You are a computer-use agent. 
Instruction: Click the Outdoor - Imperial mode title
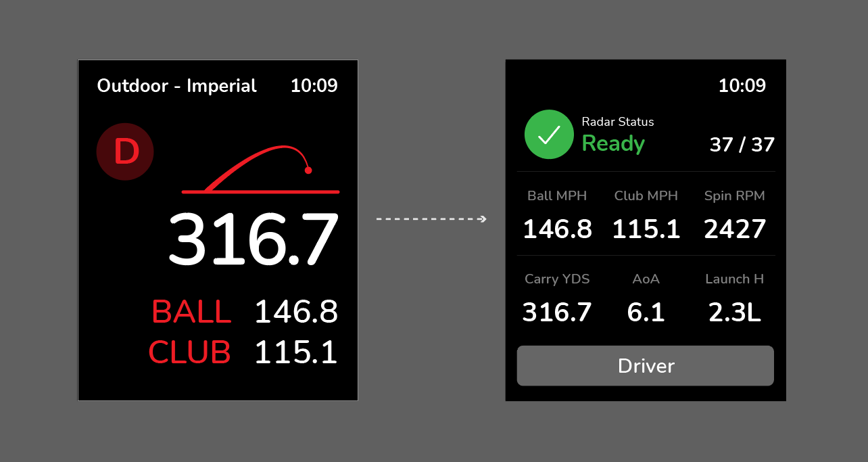tap(176, 86)
